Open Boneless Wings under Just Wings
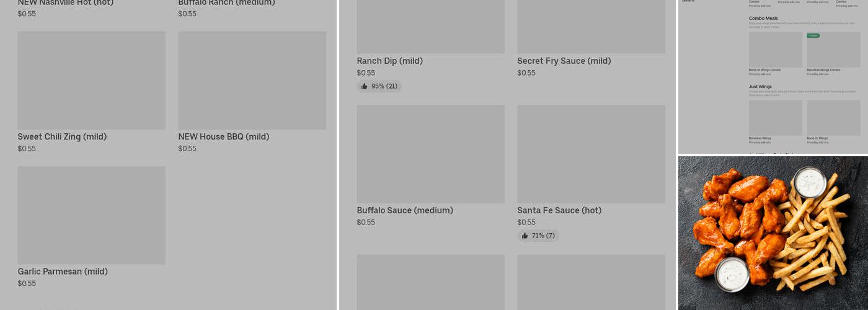Image resolution: width=868 pixels, height=310 pixels. click(776, 122)
